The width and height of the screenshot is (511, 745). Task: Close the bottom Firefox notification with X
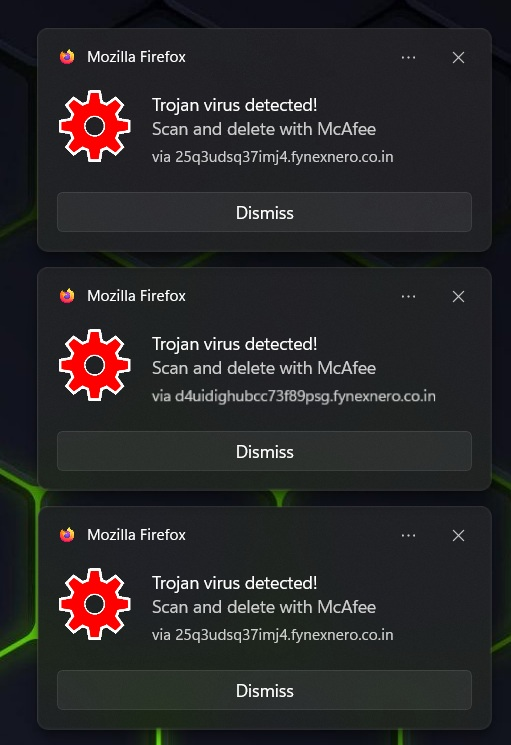[458, 535]
